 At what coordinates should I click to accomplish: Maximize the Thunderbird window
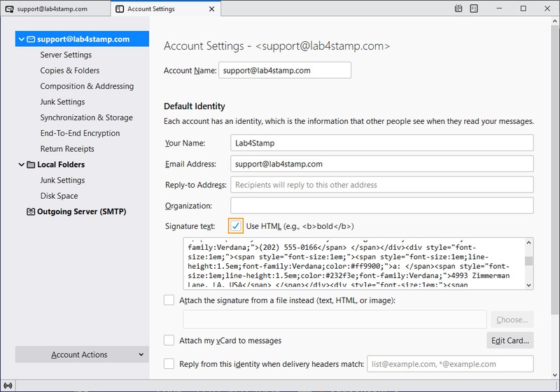523,8
